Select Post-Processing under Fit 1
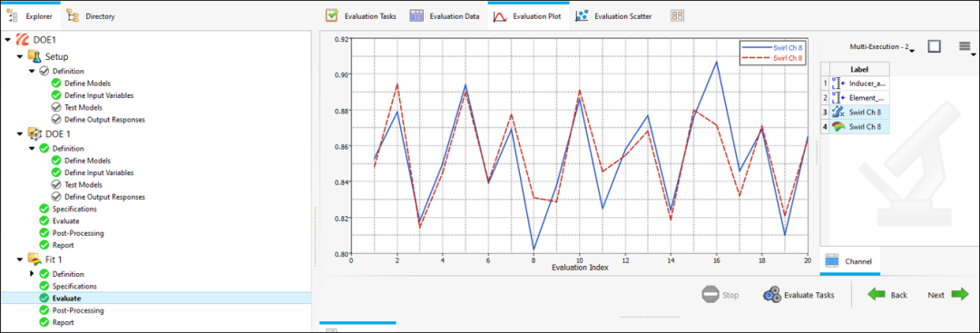The width and height of the screenshot is (980, 333). click(x=78, y=310)
